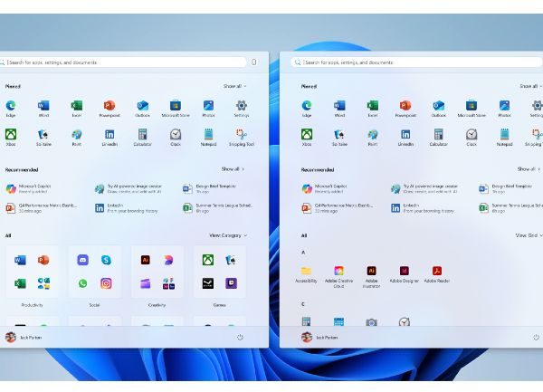The image size is (543, 392).
Task: Open the Productivity category folder
Action: pyautogui.click(x=32, y=272)
